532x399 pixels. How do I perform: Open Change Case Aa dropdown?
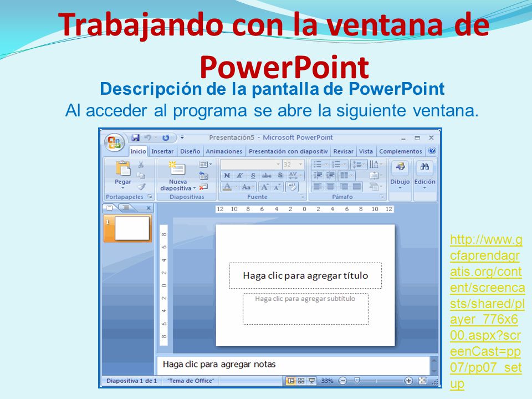[247, 187]
